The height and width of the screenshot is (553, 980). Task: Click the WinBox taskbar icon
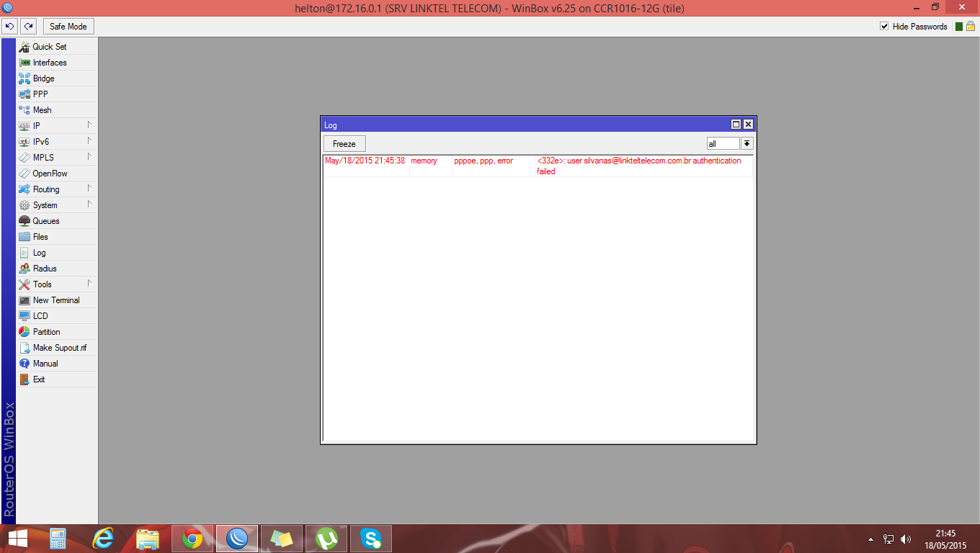(x=237, y=539)
